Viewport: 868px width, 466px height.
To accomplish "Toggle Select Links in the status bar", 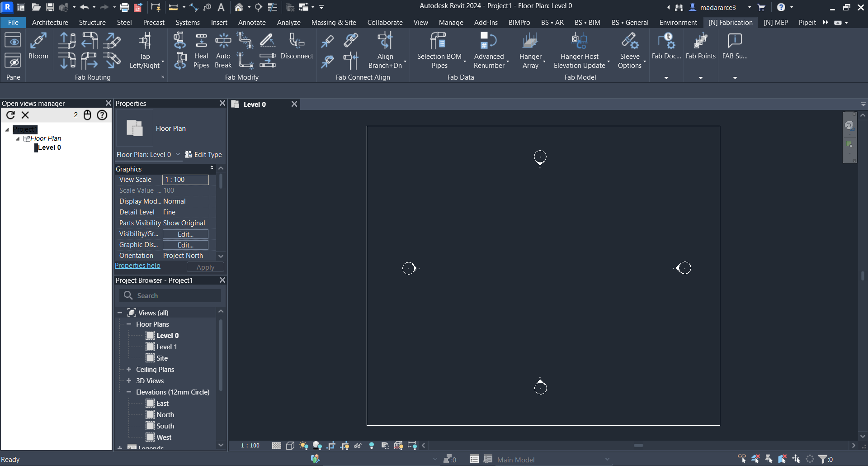I will point(742,459).
